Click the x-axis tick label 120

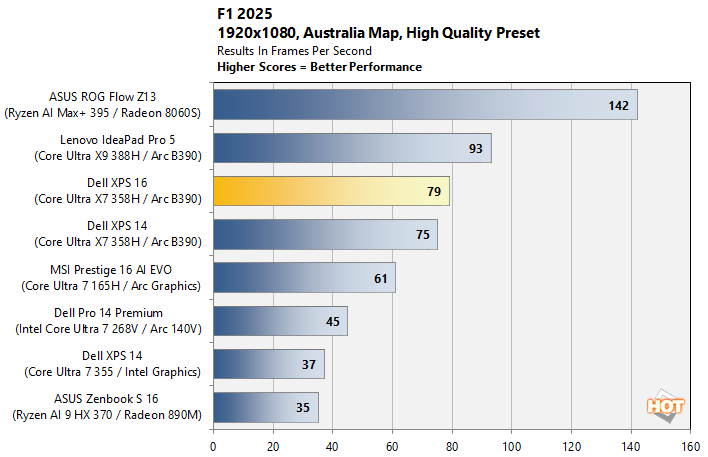click(x=571, y=447)
